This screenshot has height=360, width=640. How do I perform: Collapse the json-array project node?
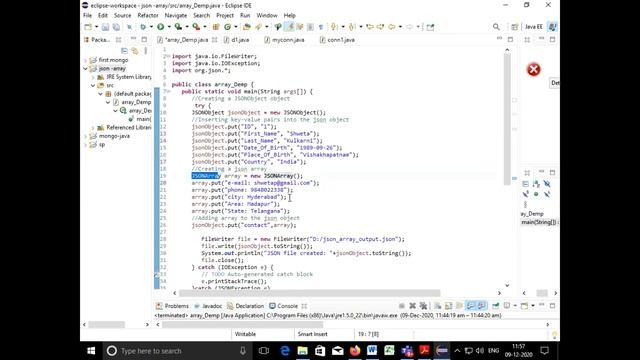click(85, 69)
